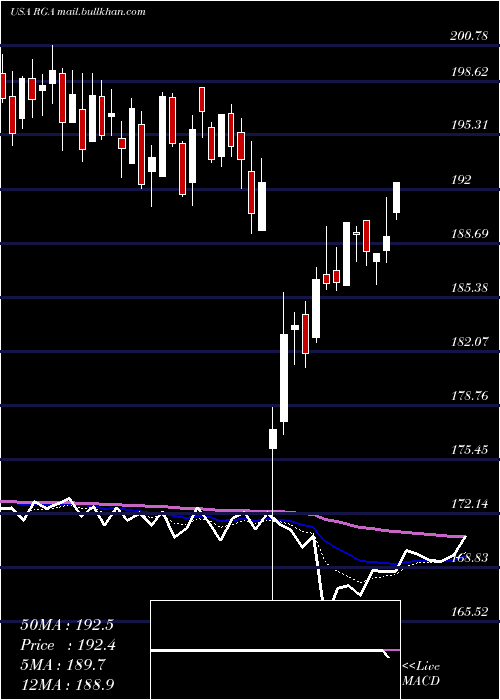Select the '12MA : 188.9' readout
Image resolution: width=500 pixels, height=700 pixels.
(x=67, y=686)
